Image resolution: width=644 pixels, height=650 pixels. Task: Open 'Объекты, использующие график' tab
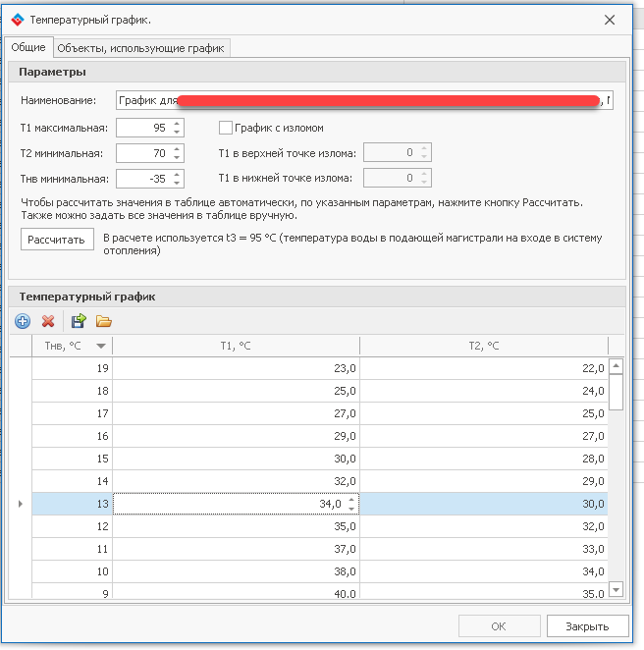tap(140, 47)
